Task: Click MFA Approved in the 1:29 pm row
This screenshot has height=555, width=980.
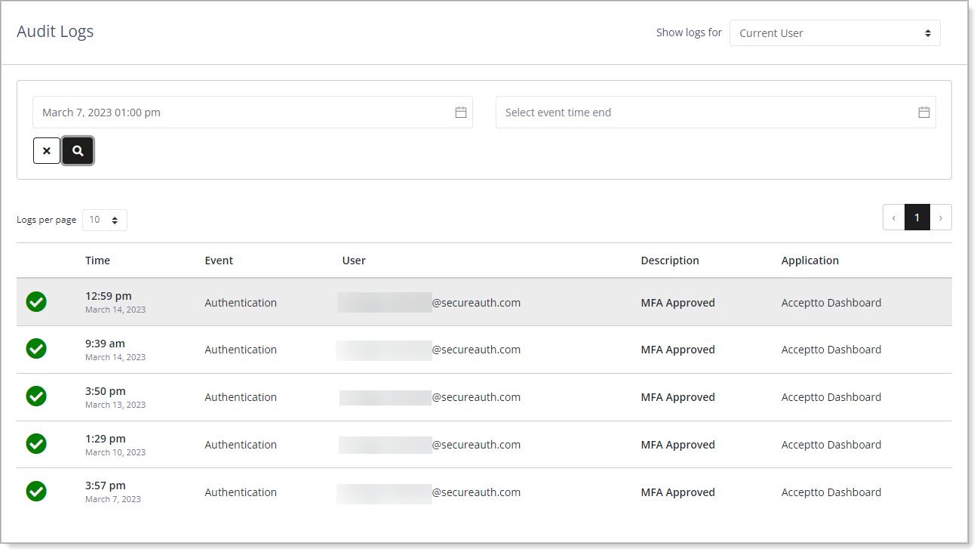Action: (677, 445)
